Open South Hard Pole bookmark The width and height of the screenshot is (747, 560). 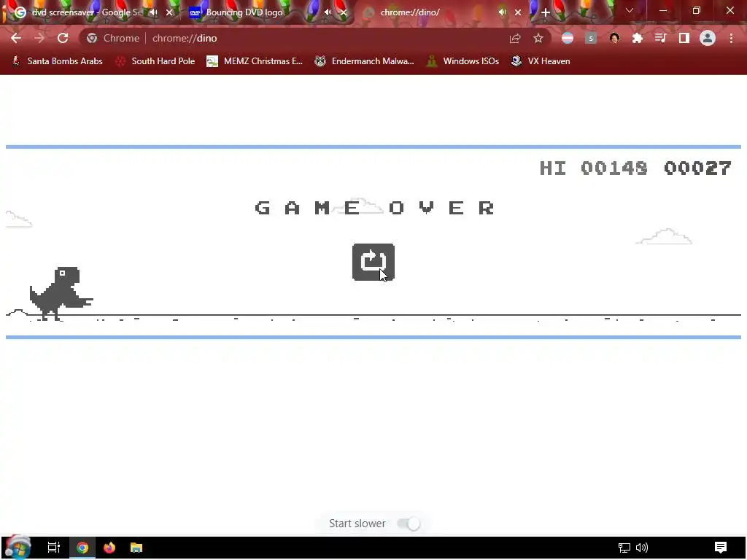[155, 61]
